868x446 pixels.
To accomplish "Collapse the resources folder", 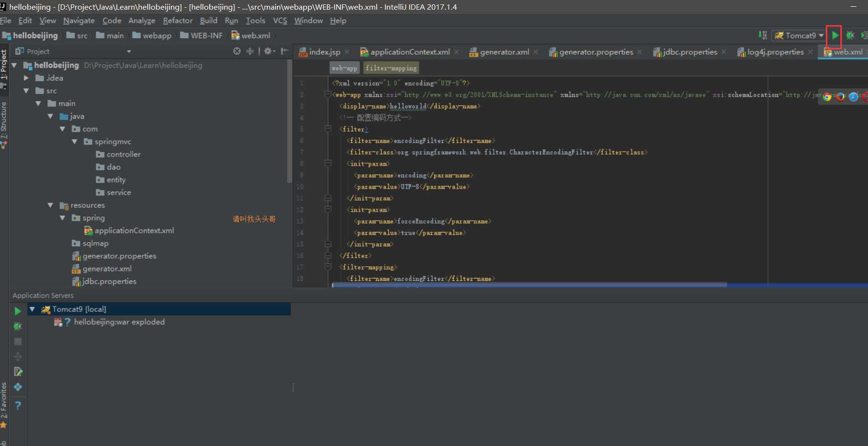I will pos(50,205).
